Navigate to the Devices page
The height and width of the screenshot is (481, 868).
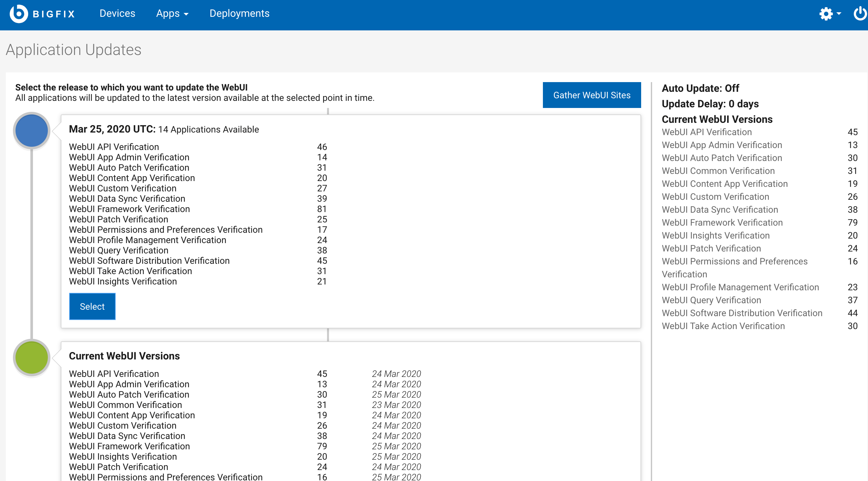click(117, 14)
